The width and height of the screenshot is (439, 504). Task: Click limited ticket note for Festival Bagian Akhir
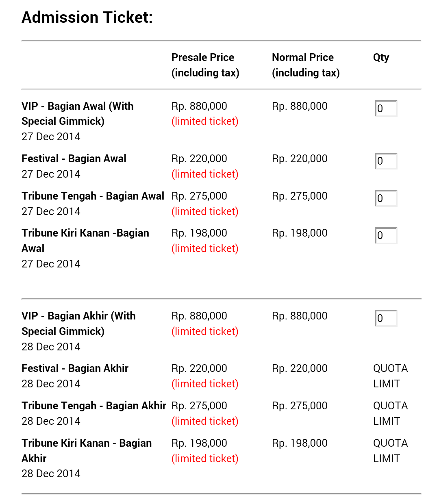(x=205, y=384)
